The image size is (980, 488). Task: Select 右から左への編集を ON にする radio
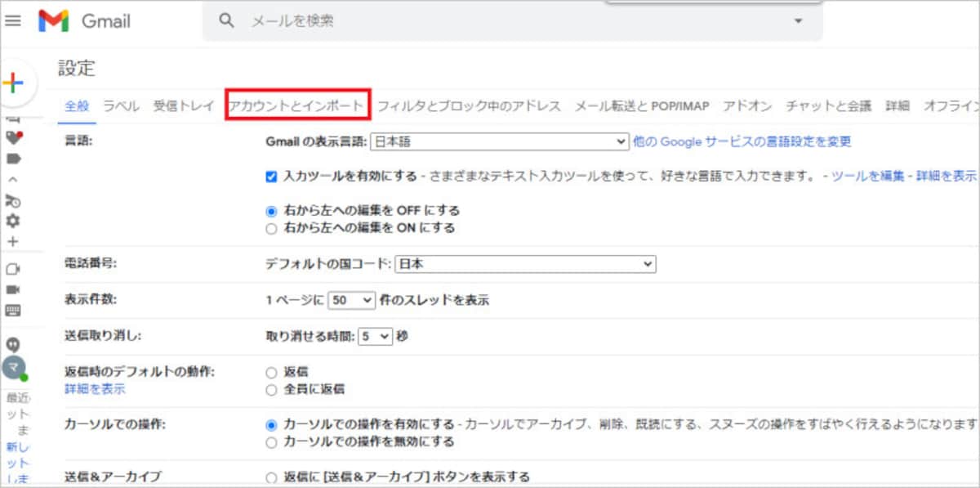[271, 228]
